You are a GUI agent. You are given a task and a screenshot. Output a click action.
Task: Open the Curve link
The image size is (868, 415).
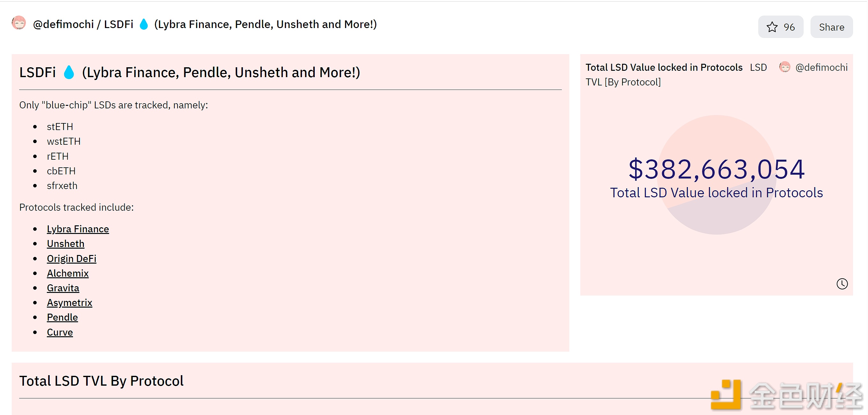tap(60, 332)
